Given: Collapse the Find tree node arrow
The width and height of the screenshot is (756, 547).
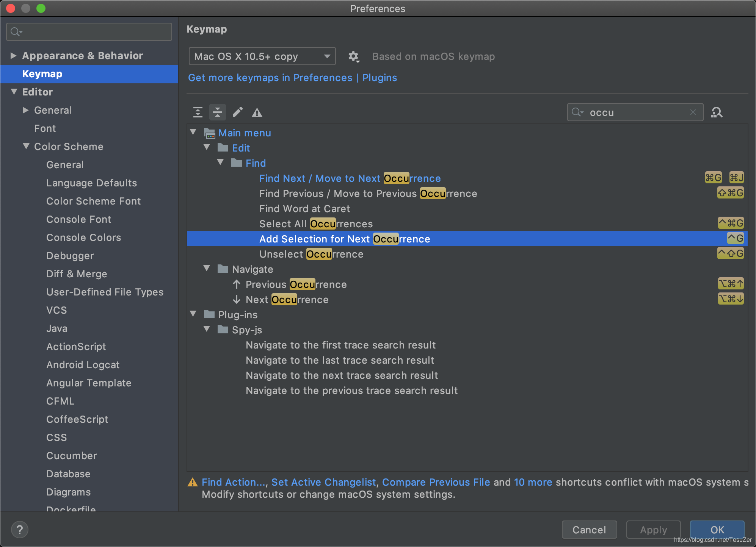Looking at the screenshot, I should click(x=221, y=162).
